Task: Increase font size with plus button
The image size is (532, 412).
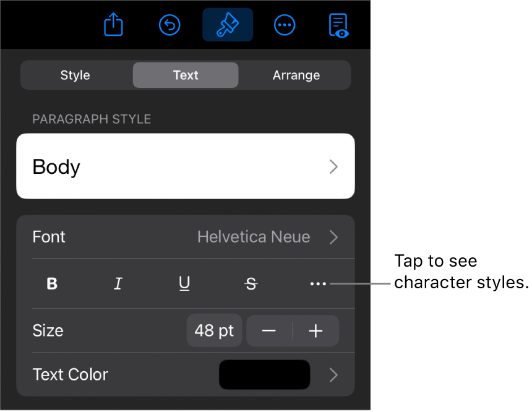Action: (316, 330)
